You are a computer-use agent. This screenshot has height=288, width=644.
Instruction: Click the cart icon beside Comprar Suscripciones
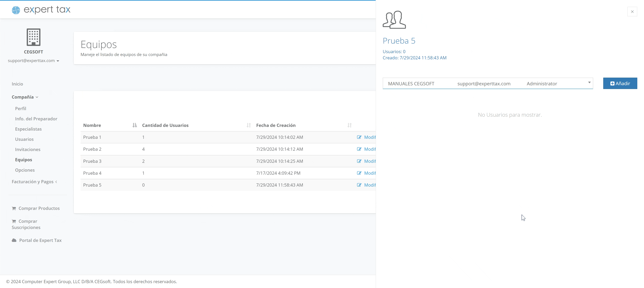[x=14, y=221]
